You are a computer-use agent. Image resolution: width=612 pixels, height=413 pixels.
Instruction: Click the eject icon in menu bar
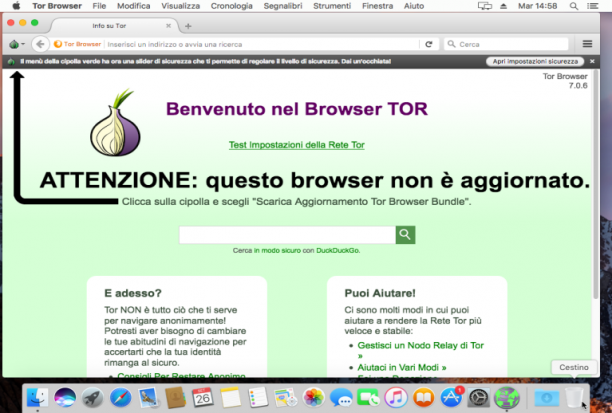503,6
